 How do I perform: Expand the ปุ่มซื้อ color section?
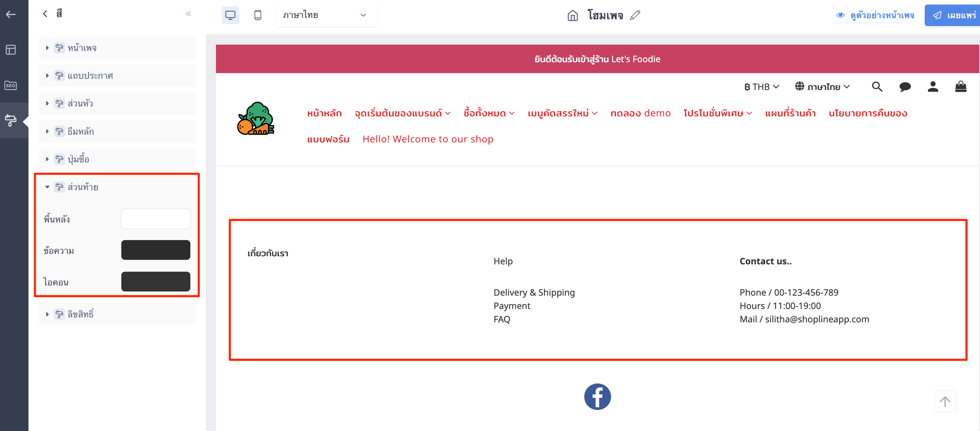tap(117, 159)
